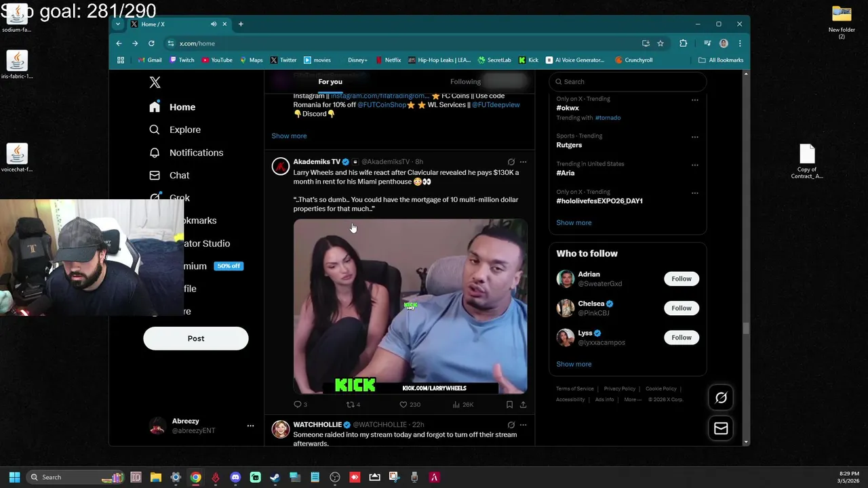Open Steam from the taskbar
The width and height of the screenshot is (868, 488).
coord(275,477)
